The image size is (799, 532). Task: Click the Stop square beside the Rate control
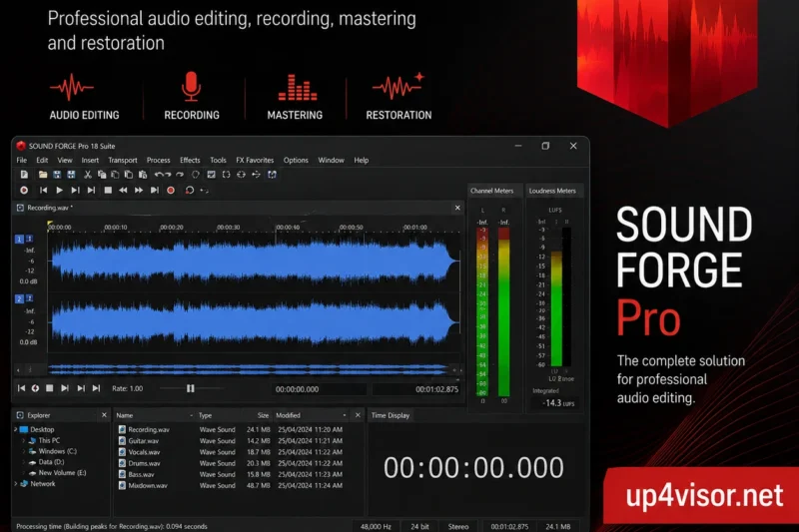pos(49,388)
